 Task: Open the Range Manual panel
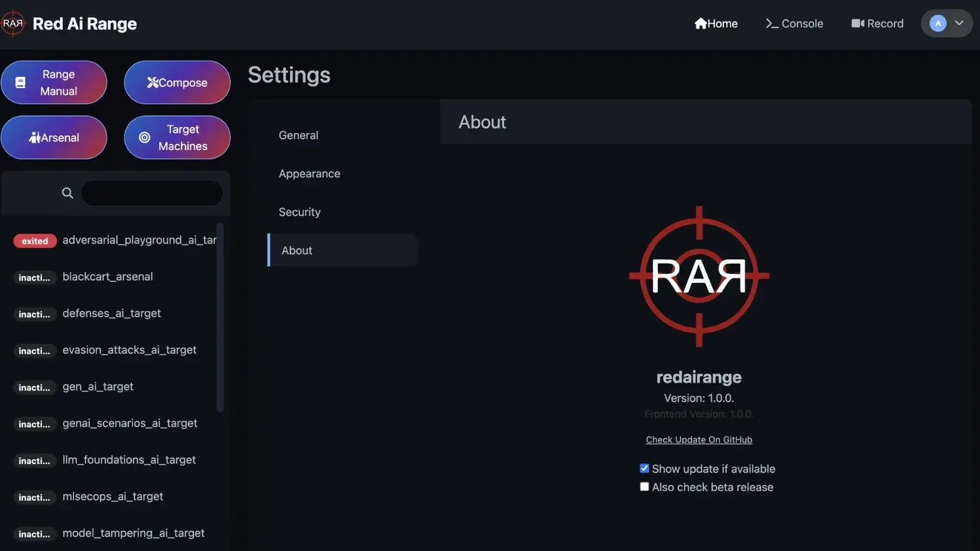(54, 82)
